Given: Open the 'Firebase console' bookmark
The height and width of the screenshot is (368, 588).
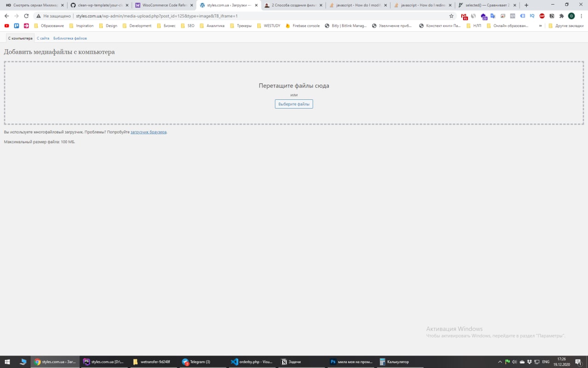Looking at the screenshot, I should (302, 26).
